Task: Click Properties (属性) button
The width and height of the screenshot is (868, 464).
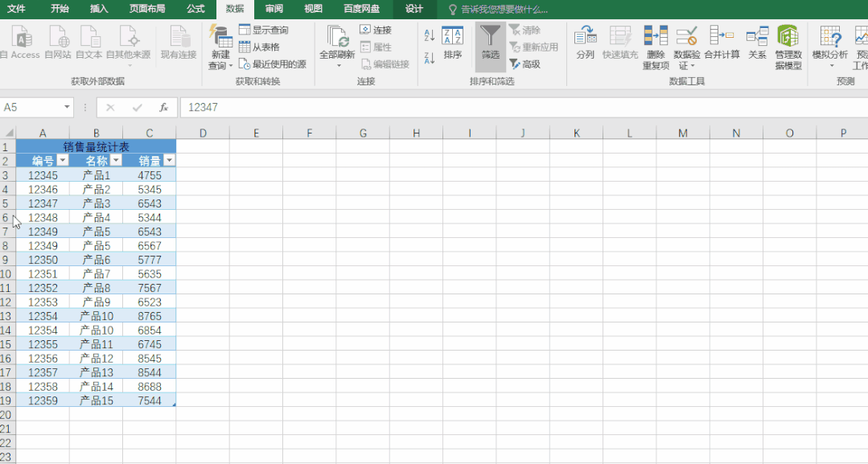Action: coord(376,47)
